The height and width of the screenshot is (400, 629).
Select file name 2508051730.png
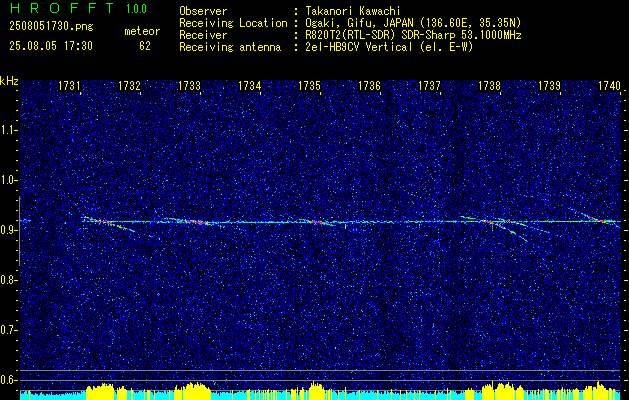51,26
